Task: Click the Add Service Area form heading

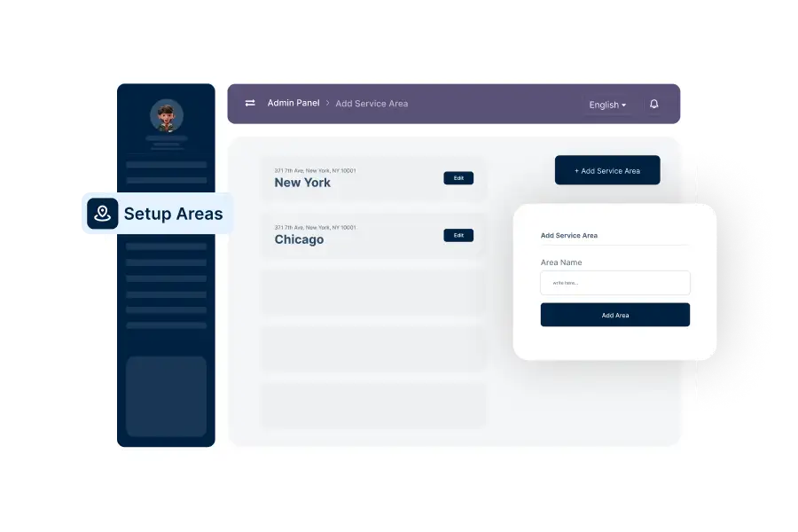Action: coord(568,236)
